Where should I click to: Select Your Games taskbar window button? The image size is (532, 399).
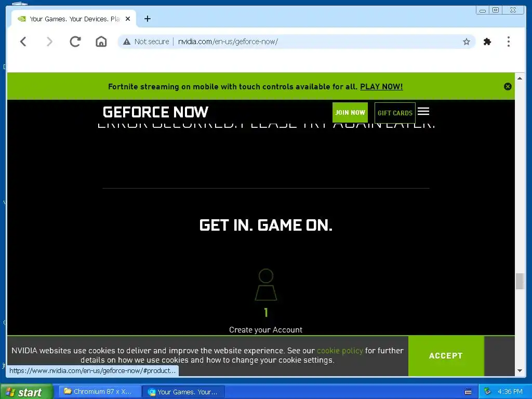(x=183, y=392)
